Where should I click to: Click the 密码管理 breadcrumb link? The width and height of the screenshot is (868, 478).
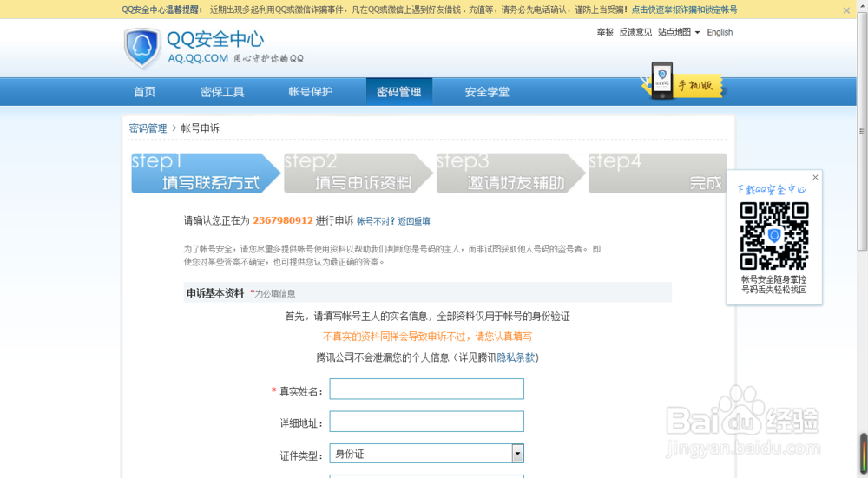148,128
